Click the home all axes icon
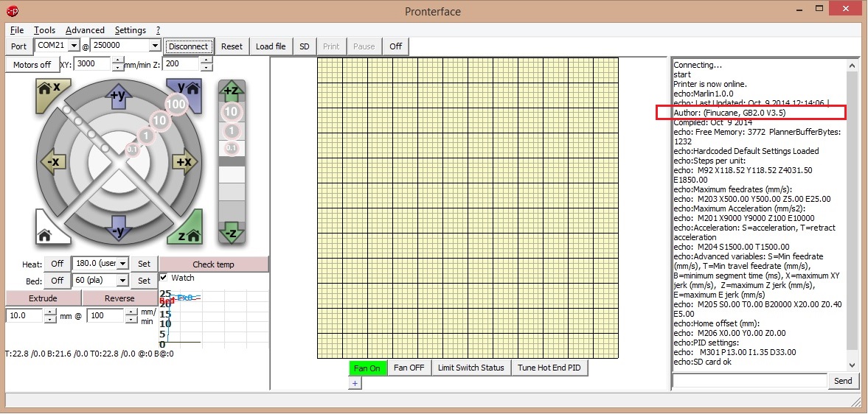The height and width of the screenshot is (414, 868). click(47, 233)
